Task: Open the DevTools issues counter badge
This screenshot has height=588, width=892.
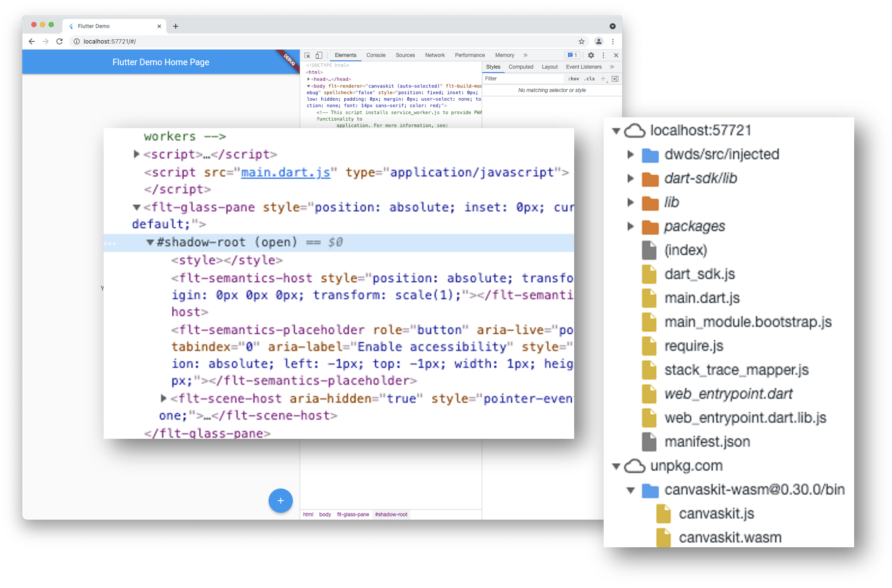Action: coord(572,55)
